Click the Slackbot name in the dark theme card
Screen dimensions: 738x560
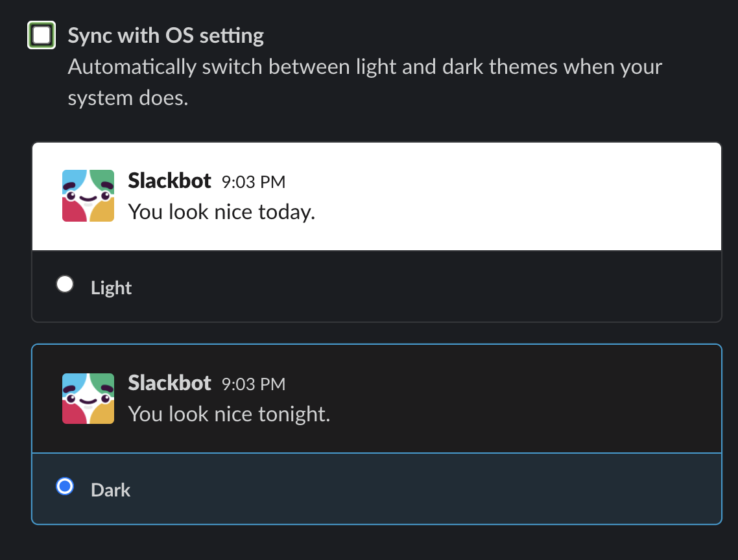point(169,383)
